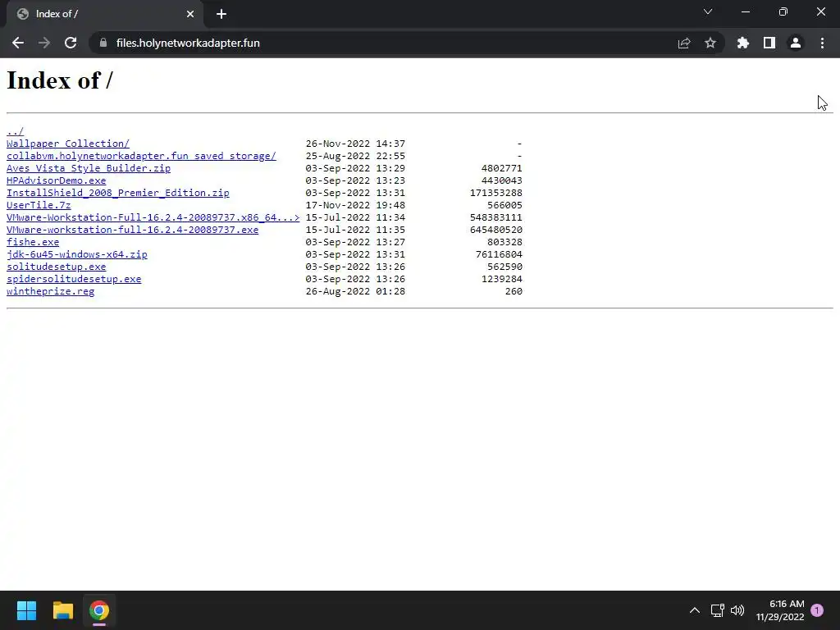Click the file size 171353288

496,193
